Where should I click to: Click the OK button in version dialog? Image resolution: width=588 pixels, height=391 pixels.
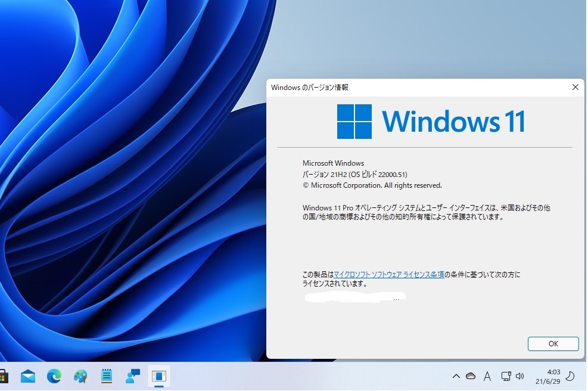click(553, 343)
